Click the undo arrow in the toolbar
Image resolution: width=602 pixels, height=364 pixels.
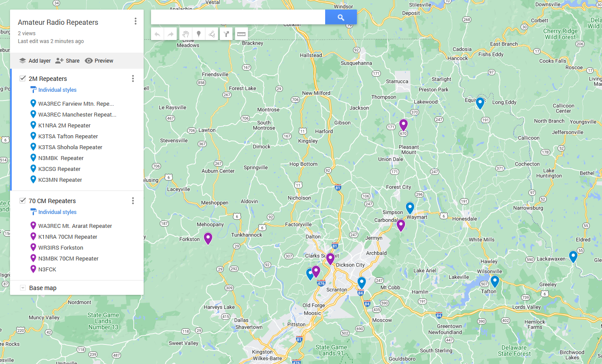[x=158, y=34]
